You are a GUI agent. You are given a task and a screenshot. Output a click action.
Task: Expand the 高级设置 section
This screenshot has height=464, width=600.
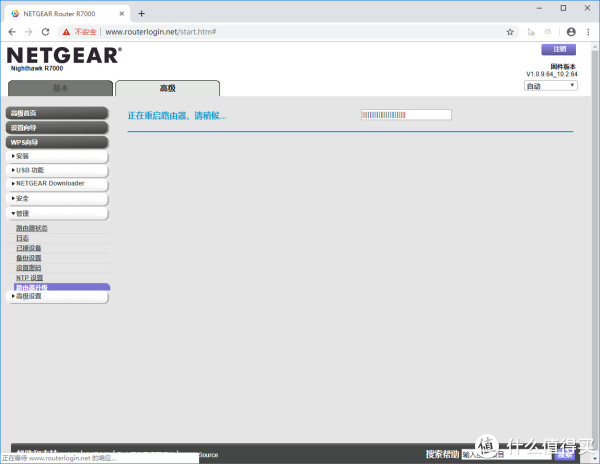click(x=57, y=296)
